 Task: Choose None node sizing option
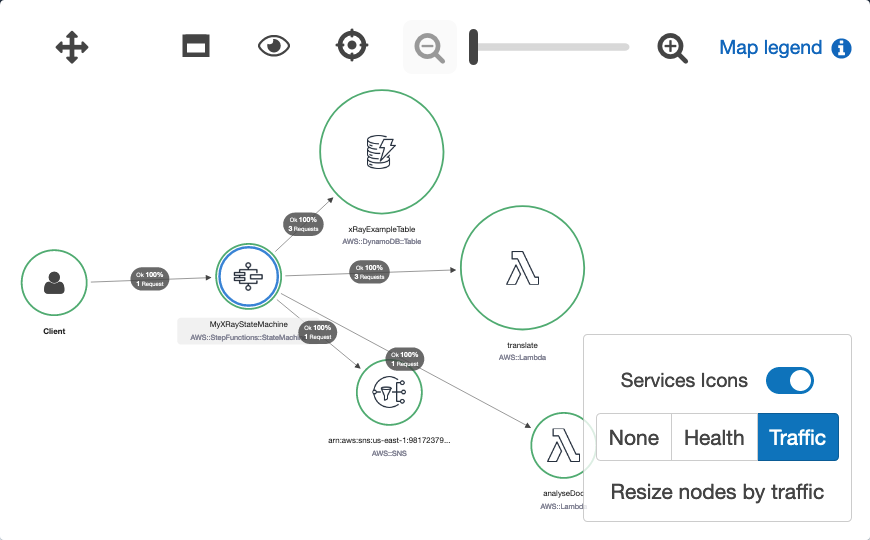[634, 437]
